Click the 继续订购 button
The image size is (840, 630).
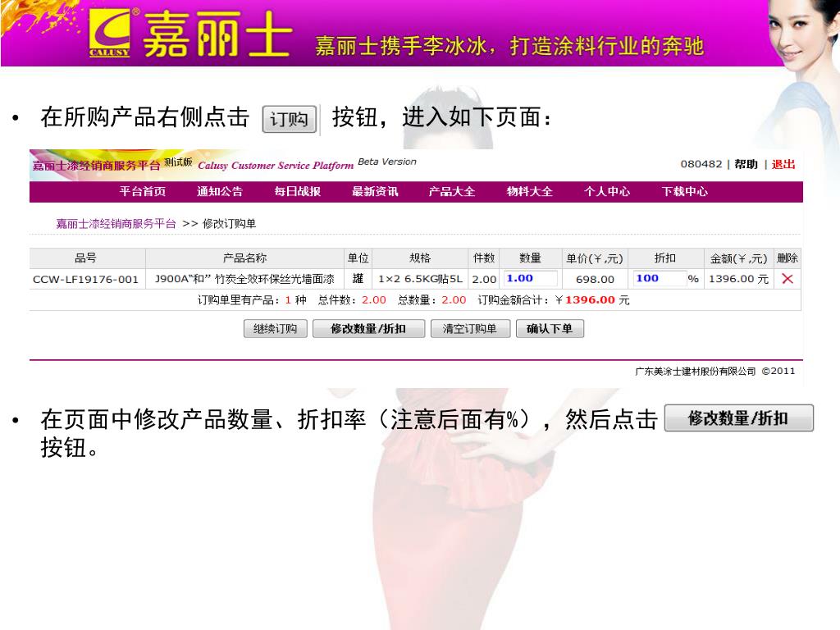pos(276,328)
